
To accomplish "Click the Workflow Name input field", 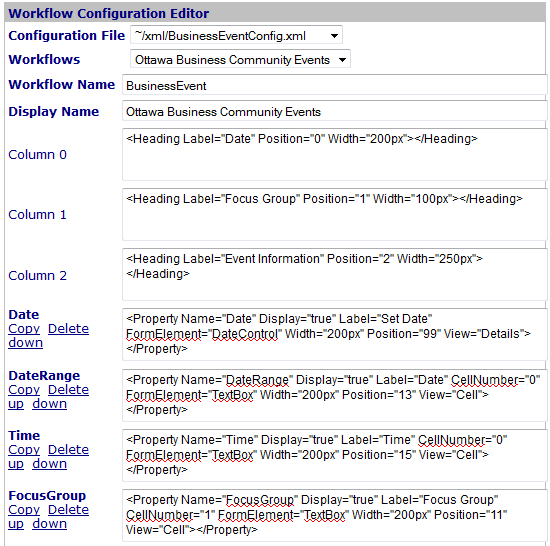I will tap(335, 85).
